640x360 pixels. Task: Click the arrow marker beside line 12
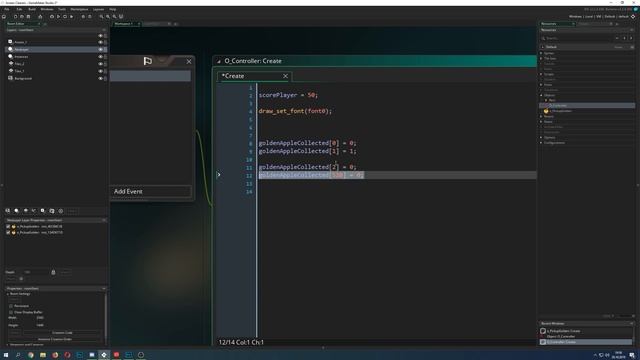[219, 175]
